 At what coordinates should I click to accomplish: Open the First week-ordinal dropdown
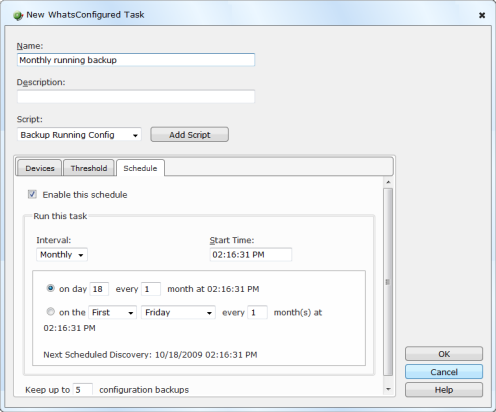[112, 312]
